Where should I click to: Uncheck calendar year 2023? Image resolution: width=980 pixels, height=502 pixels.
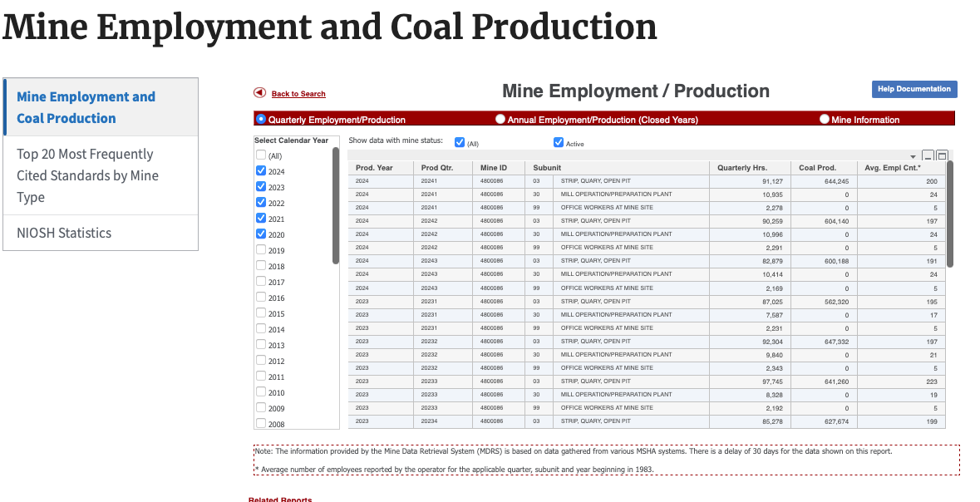click(x=261, y=186)
